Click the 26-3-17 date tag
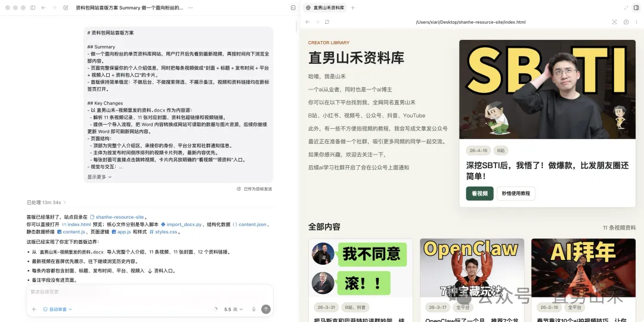This screenshot has width=644, height=322. point(438,307)
